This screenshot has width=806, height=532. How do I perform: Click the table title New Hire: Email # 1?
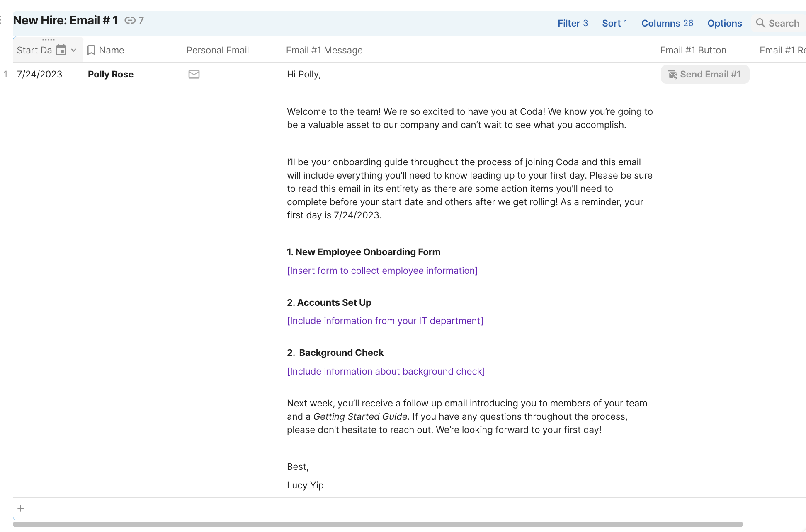[66, 20]
